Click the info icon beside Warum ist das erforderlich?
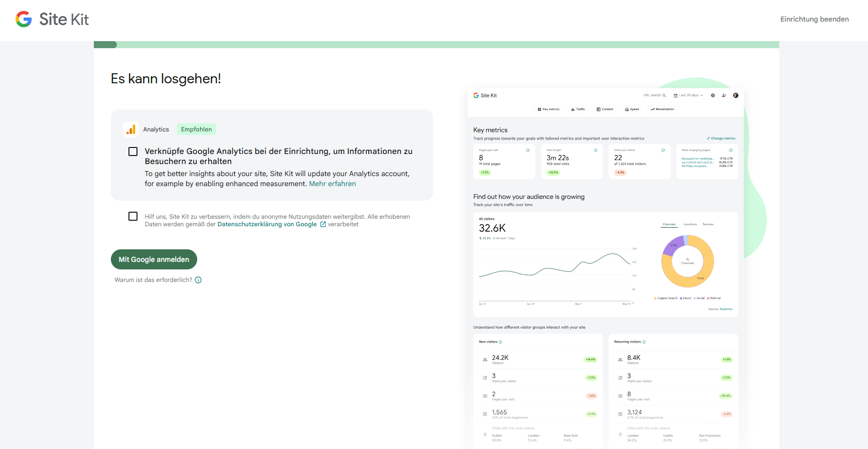The width and height of the screenshot is (868, 449). (198, 280)
